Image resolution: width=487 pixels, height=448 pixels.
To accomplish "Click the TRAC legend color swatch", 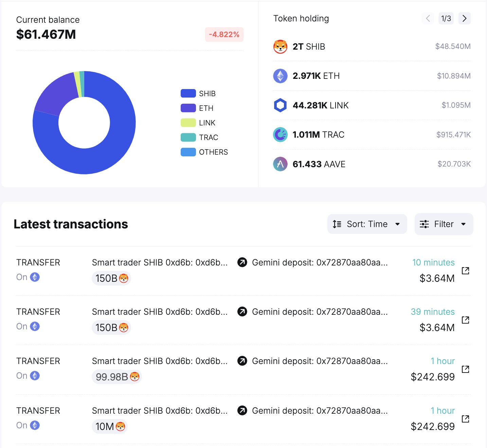I will click(188, 137).
